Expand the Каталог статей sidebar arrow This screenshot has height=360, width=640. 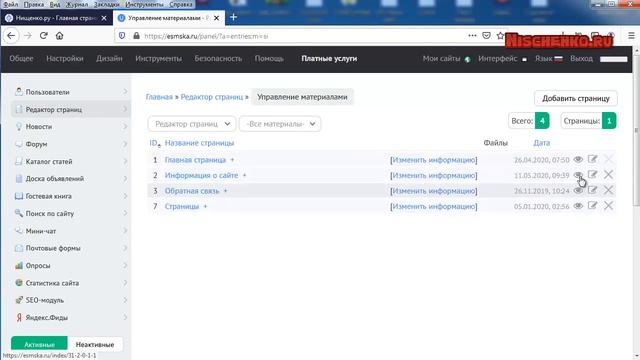[125, 161]
